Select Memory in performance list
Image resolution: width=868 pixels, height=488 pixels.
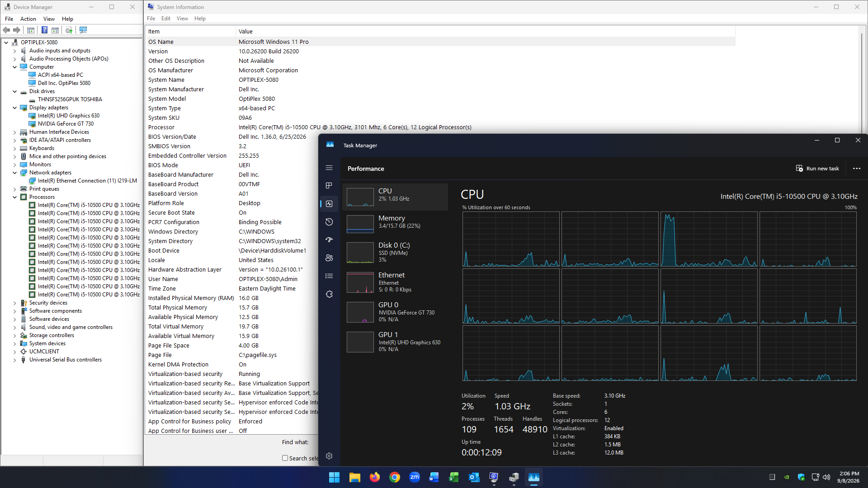point(395,224)
